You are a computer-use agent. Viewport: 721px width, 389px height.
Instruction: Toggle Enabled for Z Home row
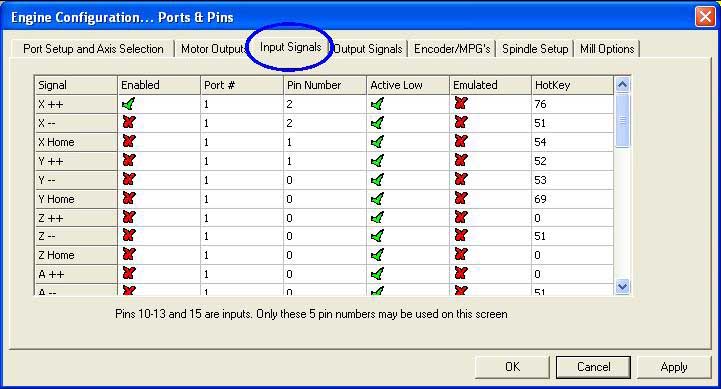[x=129, y=254]
